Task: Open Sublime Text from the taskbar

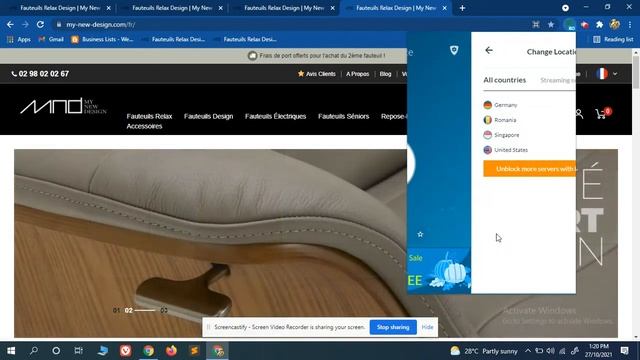Action: click(x=194, y=351)
